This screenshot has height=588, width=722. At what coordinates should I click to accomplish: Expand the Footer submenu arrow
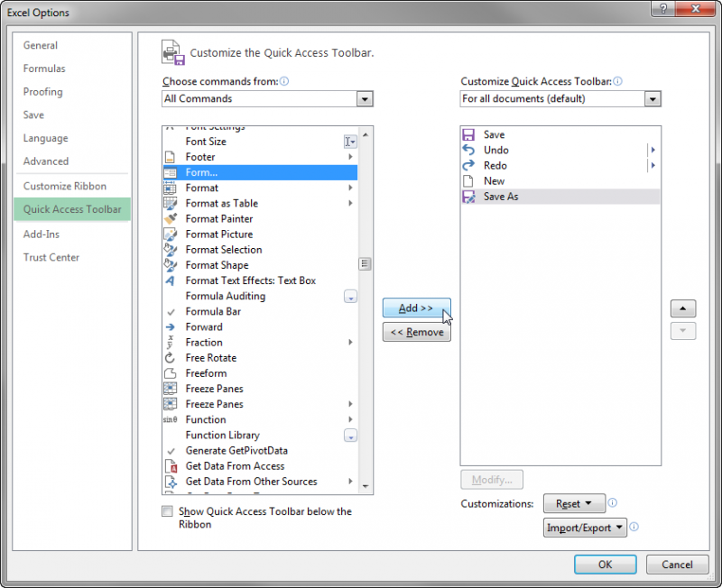(350, 157)
